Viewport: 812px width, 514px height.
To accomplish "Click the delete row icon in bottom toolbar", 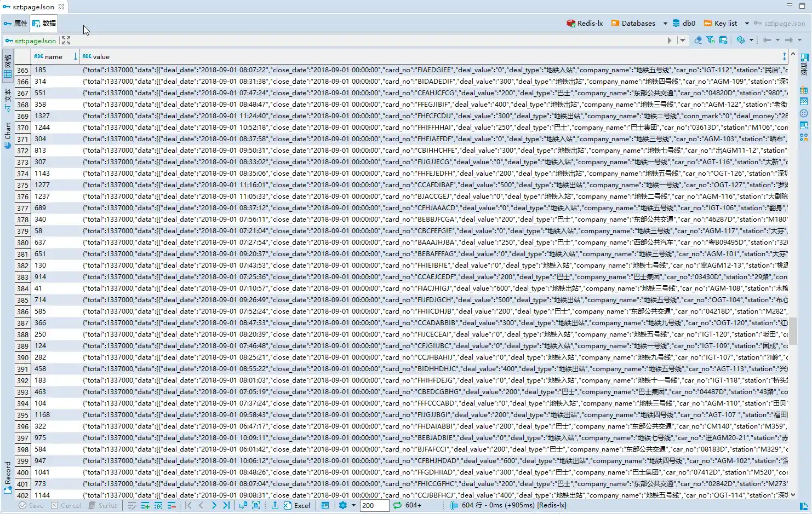I will [171, 506].
